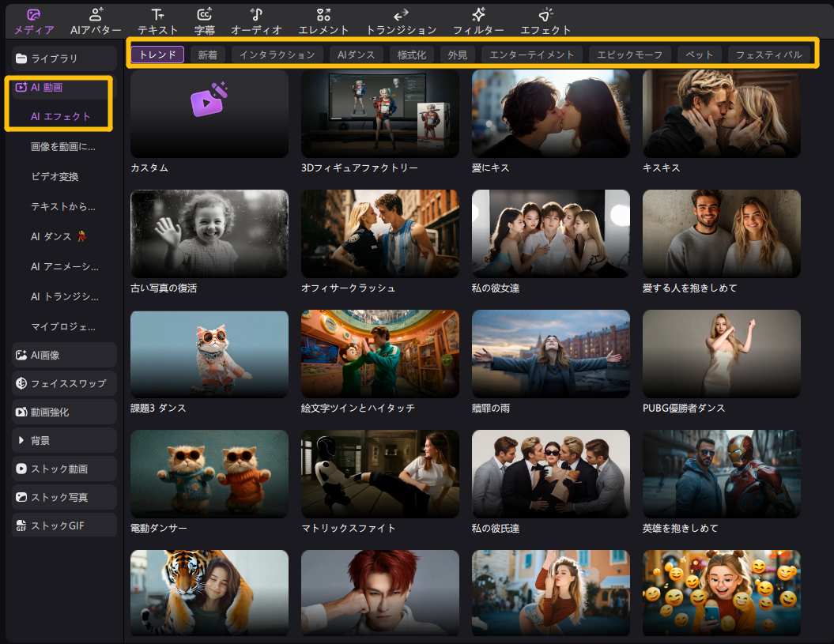Screen dimensions: 834x644
Task: Select the エレメント elements icon
Action: point(323,15)
